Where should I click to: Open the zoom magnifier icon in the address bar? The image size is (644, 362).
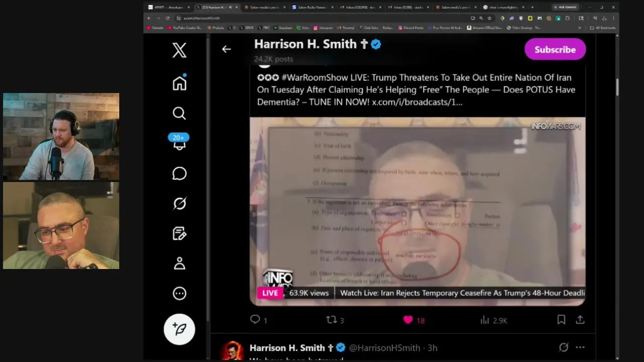(481, 18)
